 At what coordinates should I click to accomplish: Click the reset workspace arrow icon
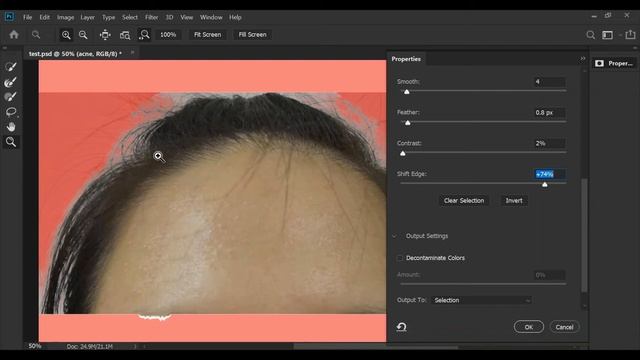401,327
